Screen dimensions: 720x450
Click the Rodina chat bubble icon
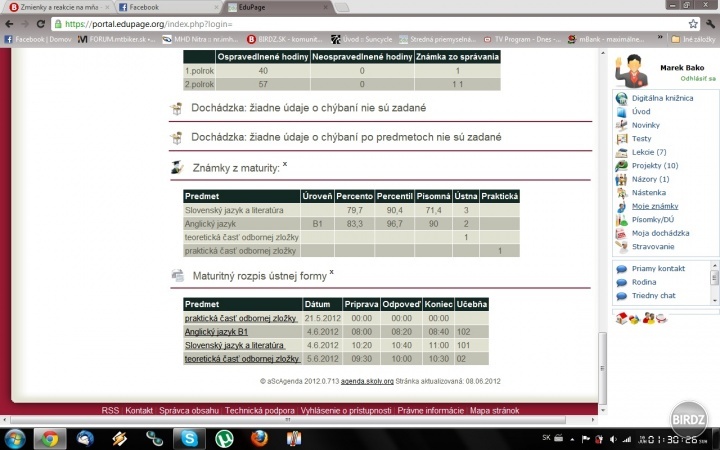click(x=621, y=282)
